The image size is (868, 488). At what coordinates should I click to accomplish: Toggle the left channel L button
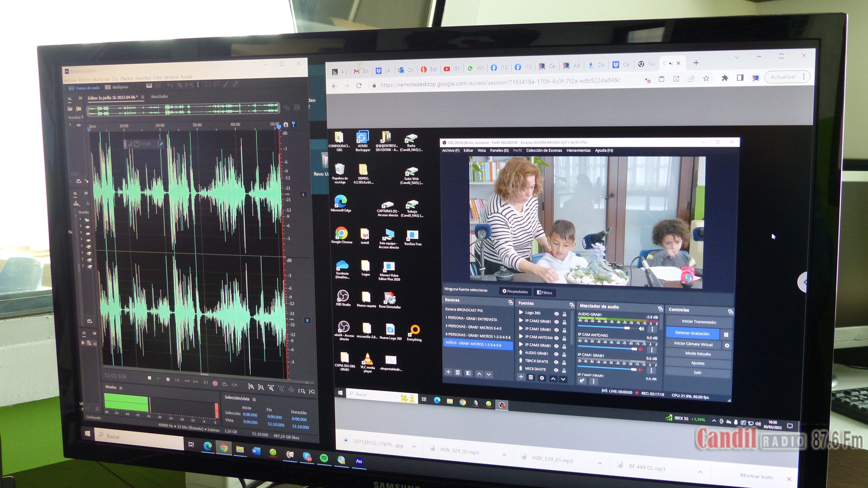304,194
